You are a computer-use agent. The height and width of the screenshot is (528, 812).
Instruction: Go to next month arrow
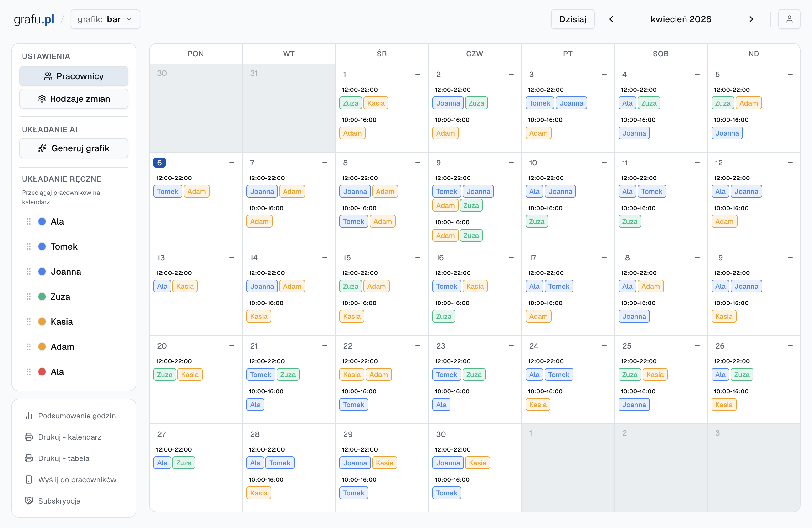click(751, 19)
